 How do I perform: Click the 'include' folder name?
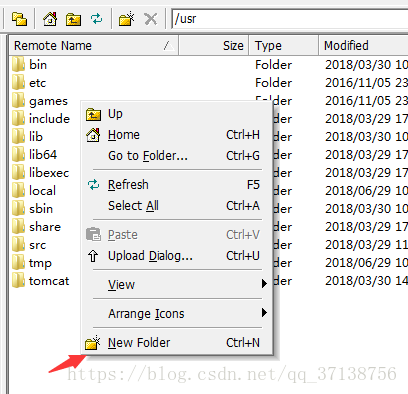point(49,119)
